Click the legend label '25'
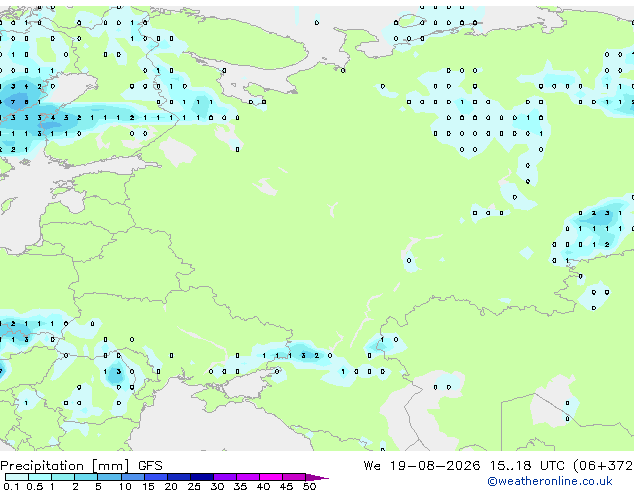 point(194,486)
